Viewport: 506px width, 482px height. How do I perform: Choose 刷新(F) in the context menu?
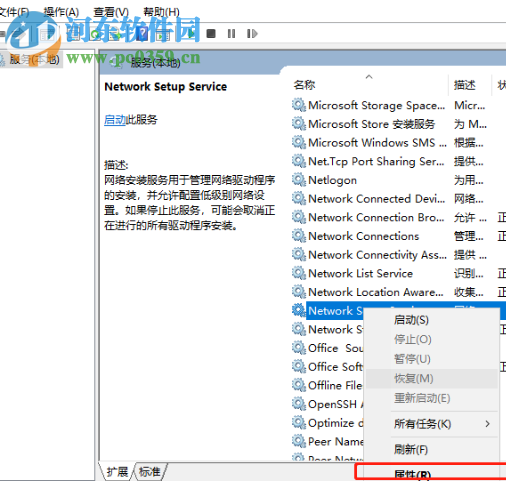pos(432,450)
